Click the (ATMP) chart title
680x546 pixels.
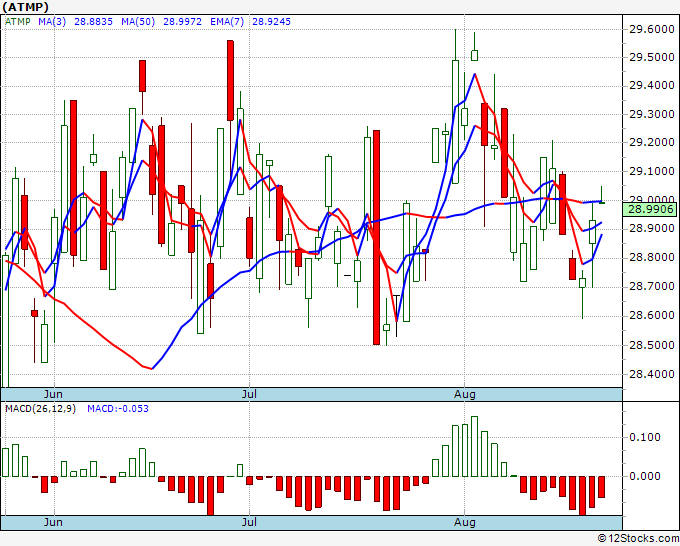[26, 7]
